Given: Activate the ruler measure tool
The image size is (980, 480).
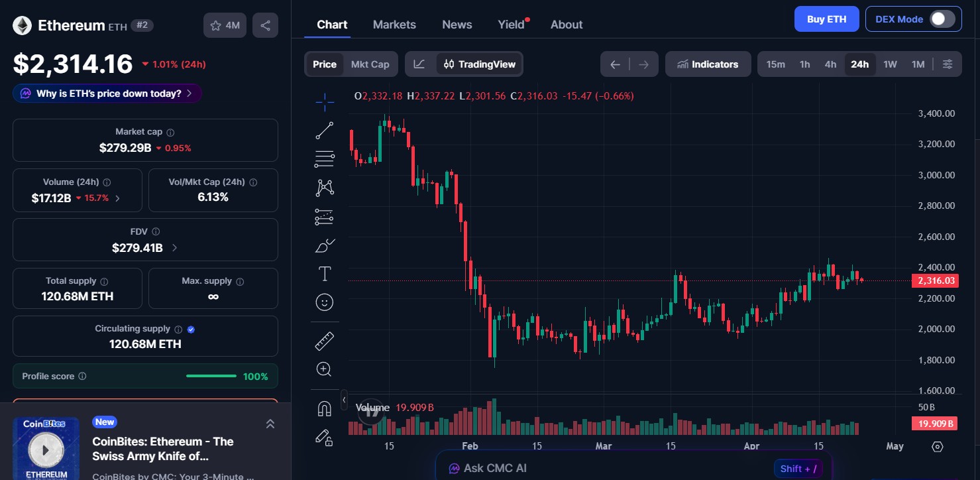Looking at the screenshot, I should (x=325, y=340).
